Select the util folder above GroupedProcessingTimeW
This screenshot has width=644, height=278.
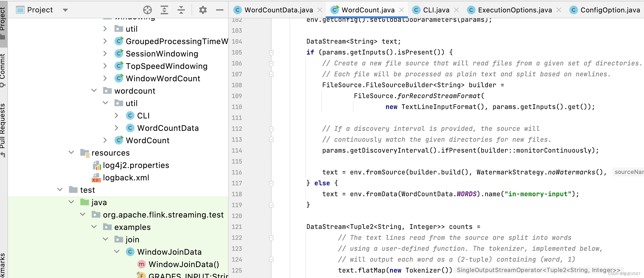126,29
